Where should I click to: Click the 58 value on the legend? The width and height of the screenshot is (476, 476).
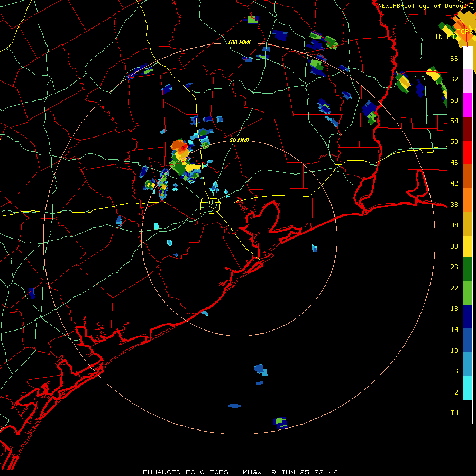click(454, 100)
